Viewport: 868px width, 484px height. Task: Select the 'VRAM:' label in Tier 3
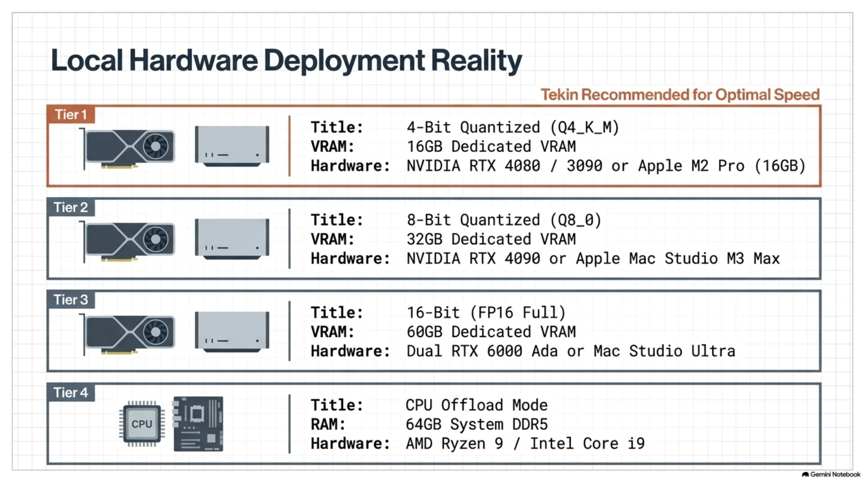click(x=333, y=331)
